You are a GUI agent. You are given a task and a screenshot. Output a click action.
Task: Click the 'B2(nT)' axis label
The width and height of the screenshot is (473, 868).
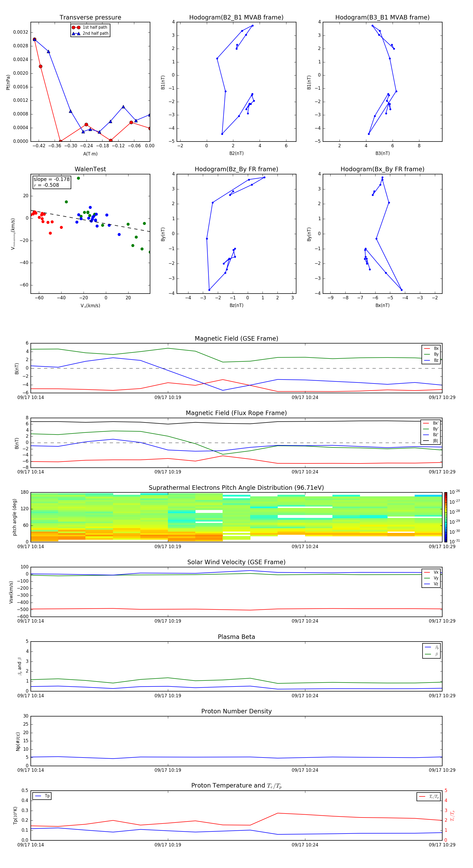click(x=236, y=153)
